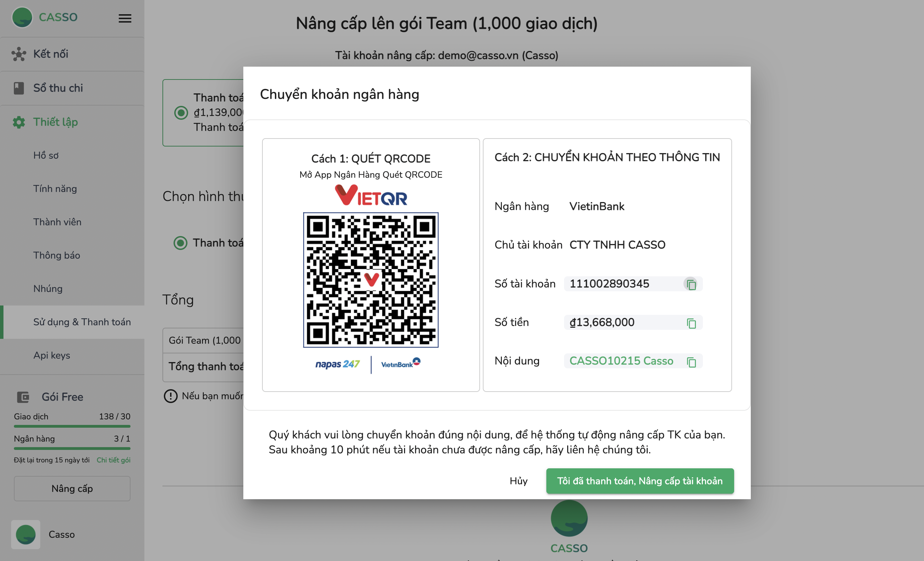Click the Sổ thu chi book icon
The width and height of the screenshot is (924, 561).
pyautogui.click(x=19, y=88)
